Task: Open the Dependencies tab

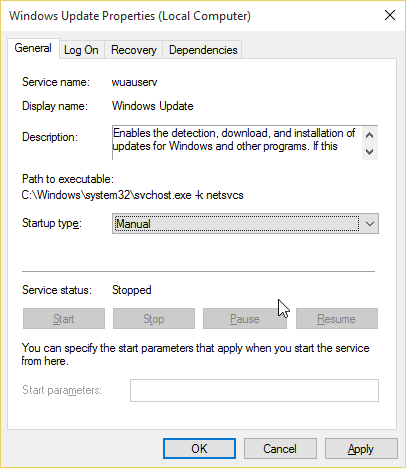Action: tap(203, 50)
